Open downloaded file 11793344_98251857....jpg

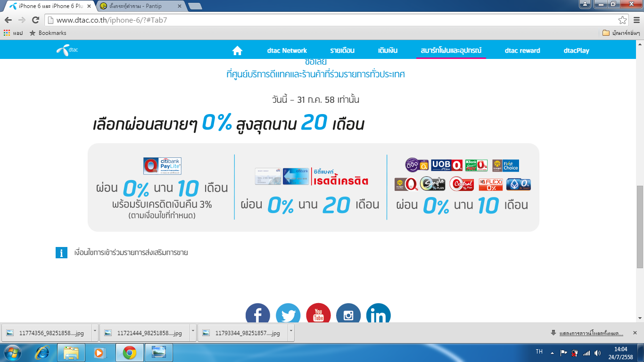click(x=242, y=333)
